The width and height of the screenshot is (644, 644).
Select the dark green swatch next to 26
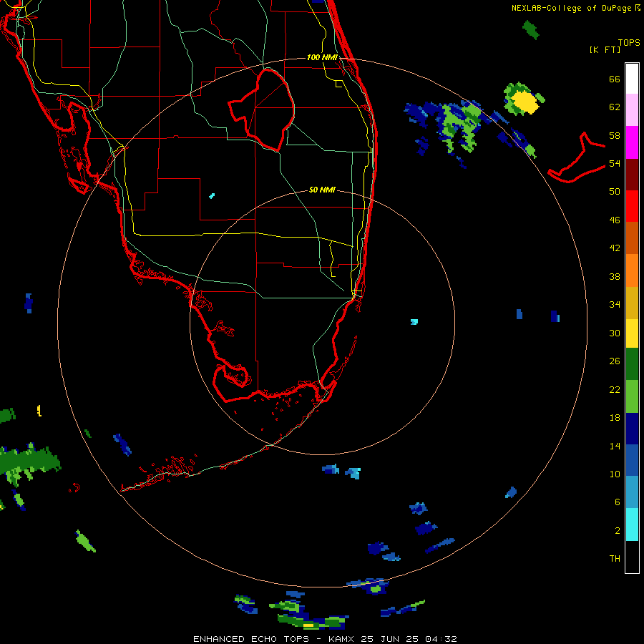(x=632, y=364)
